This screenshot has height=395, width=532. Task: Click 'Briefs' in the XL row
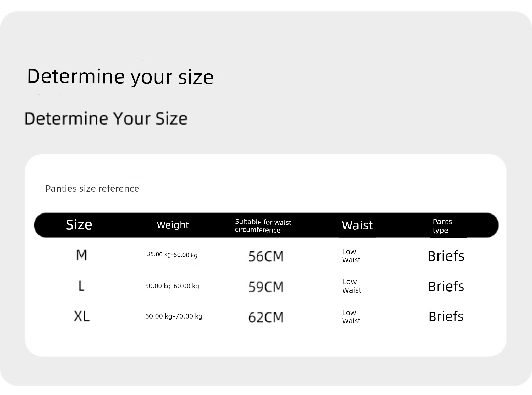pyautogui.click(x=446, y=316)
